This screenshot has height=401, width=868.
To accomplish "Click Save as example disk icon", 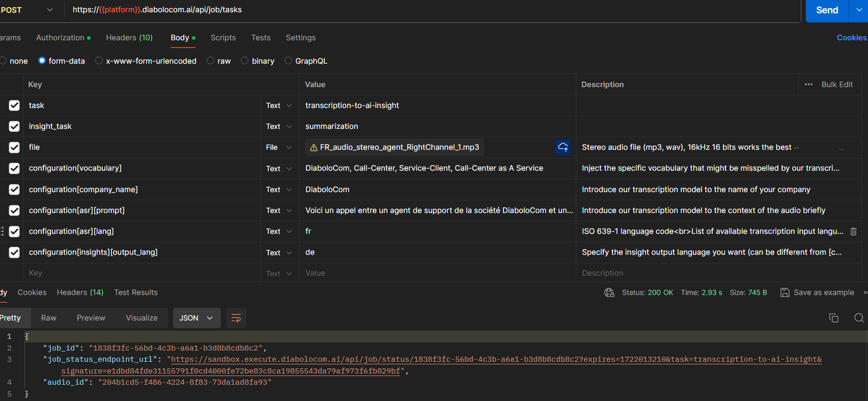I will pos(785,292).
